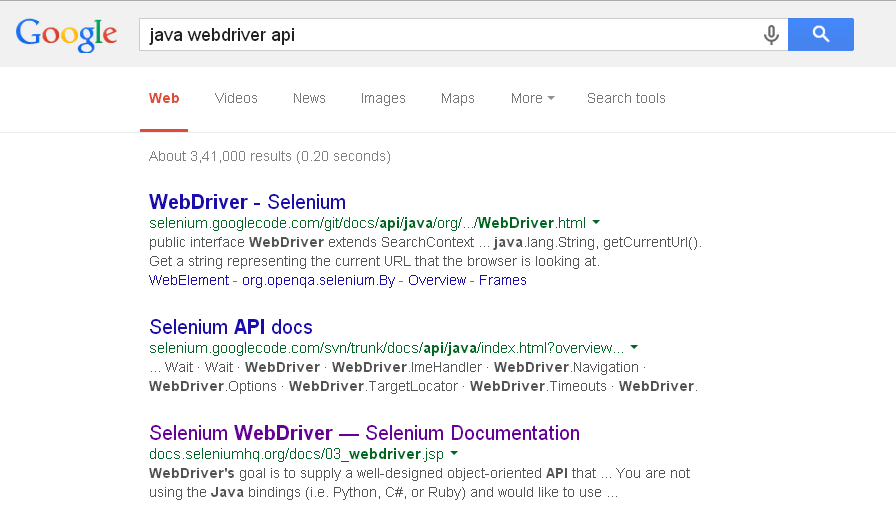Open the Maps tab
Screen dimensions: 896x516
(458, 98)
